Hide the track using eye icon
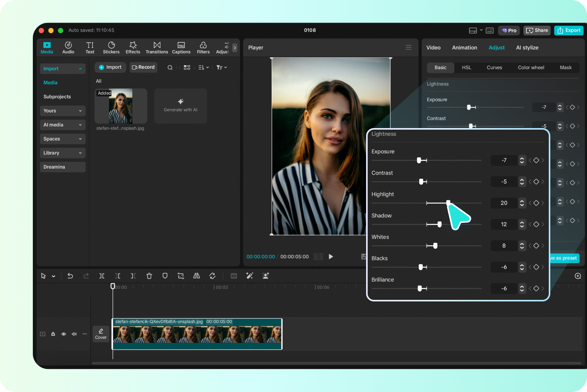 click(x=64, y=334)
